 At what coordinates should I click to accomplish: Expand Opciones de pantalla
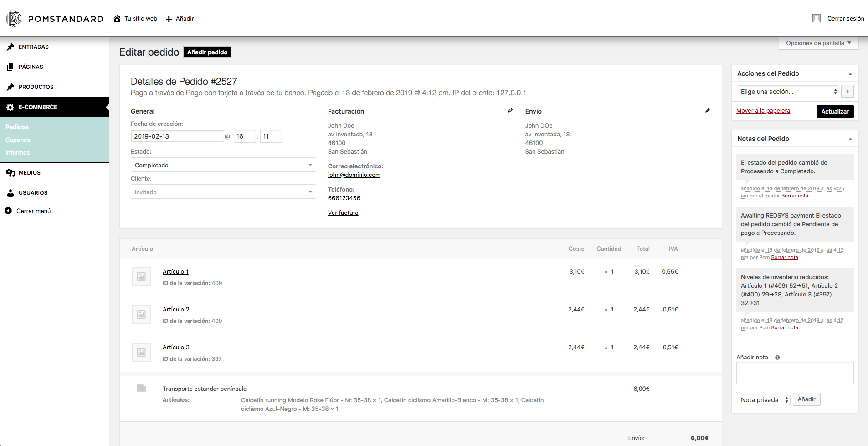(x=818, y=43)
